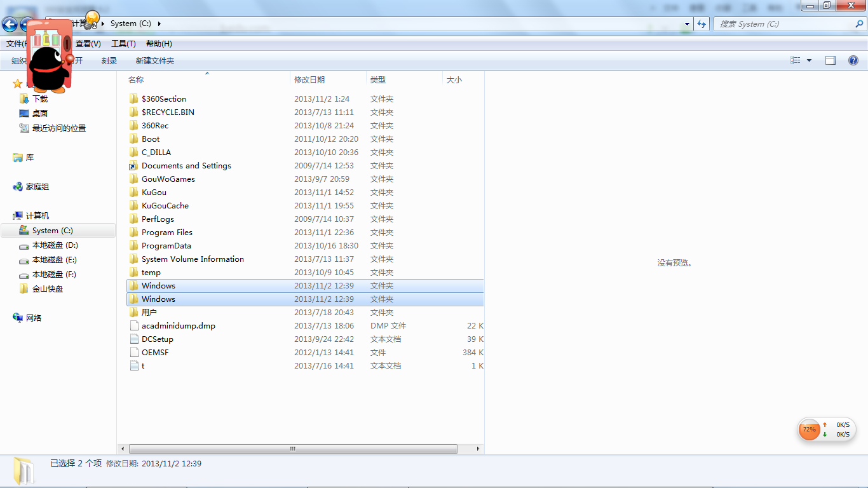Select 库 in the navigation pane

point(30,157)
